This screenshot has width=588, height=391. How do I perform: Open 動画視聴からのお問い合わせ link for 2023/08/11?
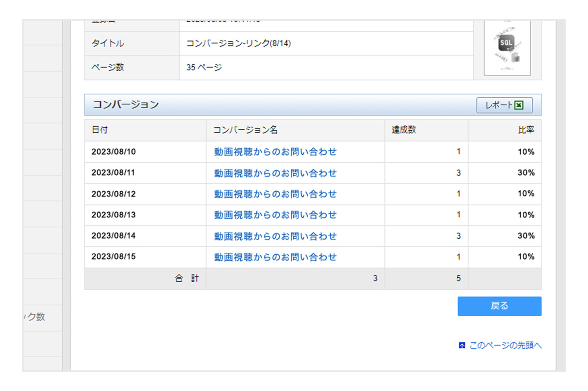275,173
